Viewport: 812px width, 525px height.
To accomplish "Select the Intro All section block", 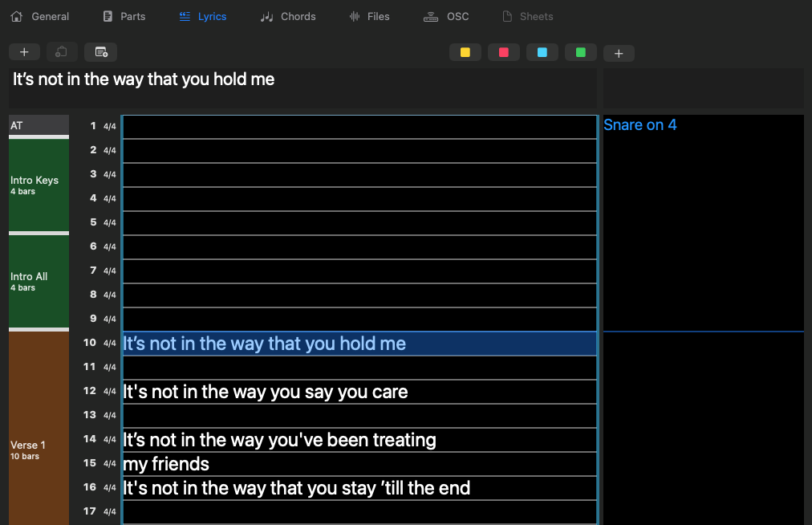I will point(38,281).
